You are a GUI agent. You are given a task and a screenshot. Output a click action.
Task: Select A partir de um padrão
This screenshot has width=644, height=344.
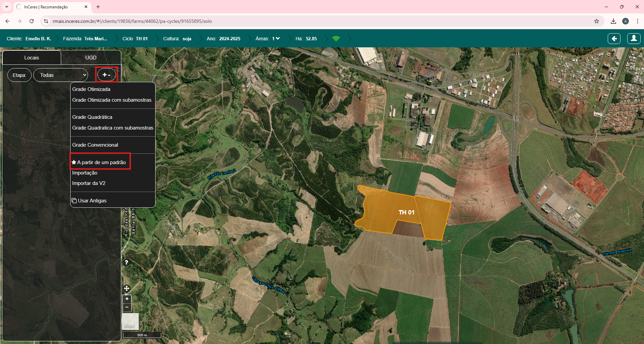pos(99,162)
